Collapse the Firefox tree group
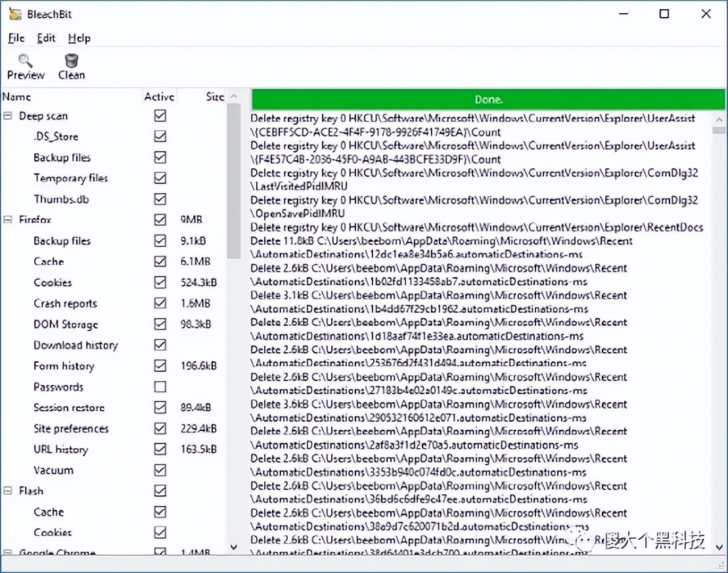 pyautogui.click(x=8, y=219)
